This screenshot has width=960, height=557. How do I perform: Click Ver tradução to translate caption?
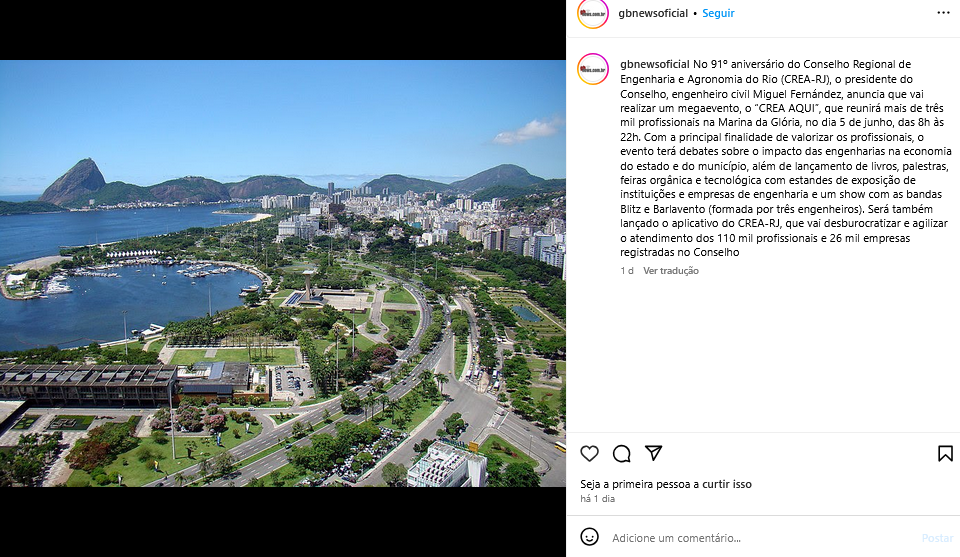[x=670, y=271]
